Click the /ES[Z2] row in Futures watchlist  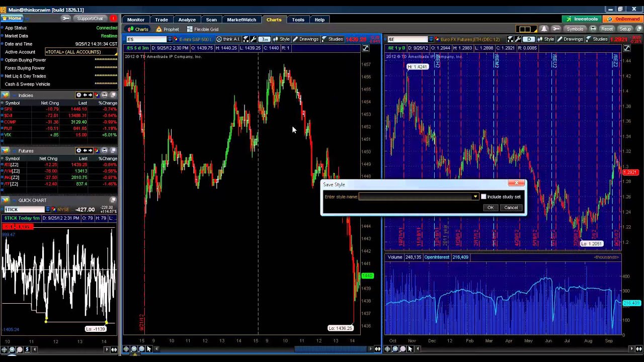tap(59, 165)
